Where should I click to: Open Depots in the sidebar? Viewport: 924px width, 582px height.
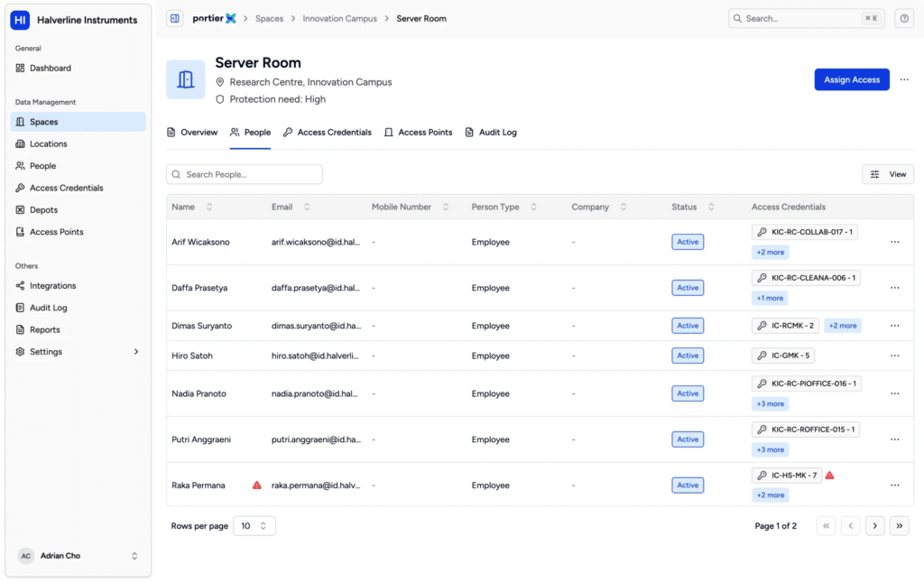point(78,210)
